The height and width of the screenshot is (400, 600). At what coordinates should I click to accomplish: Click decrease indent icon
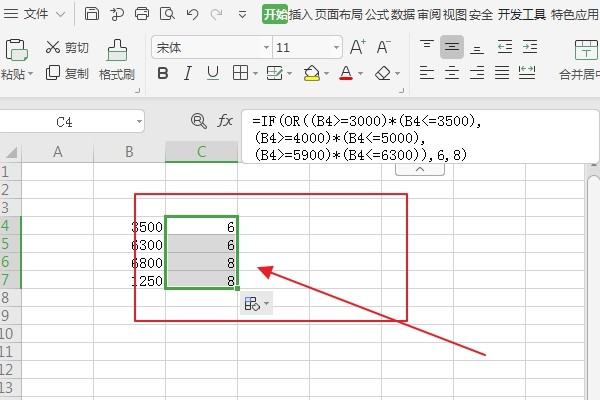[x=505, y=47]
